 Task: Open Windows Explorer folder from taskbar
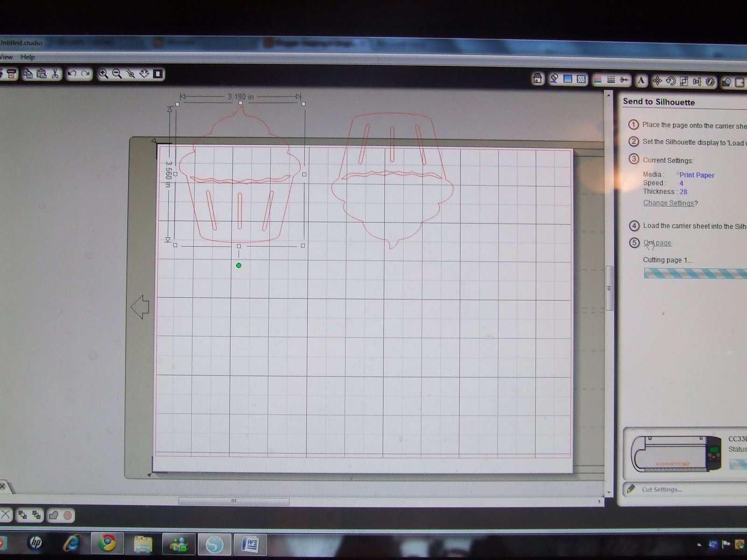tap(142, 544)
